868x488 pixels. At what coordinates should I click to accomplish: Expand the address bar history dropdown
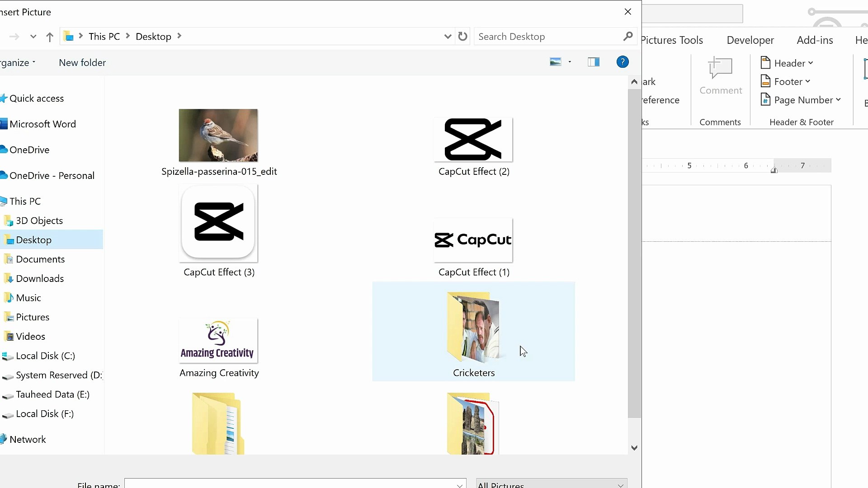pyautogui.click(x=448, y=37)
